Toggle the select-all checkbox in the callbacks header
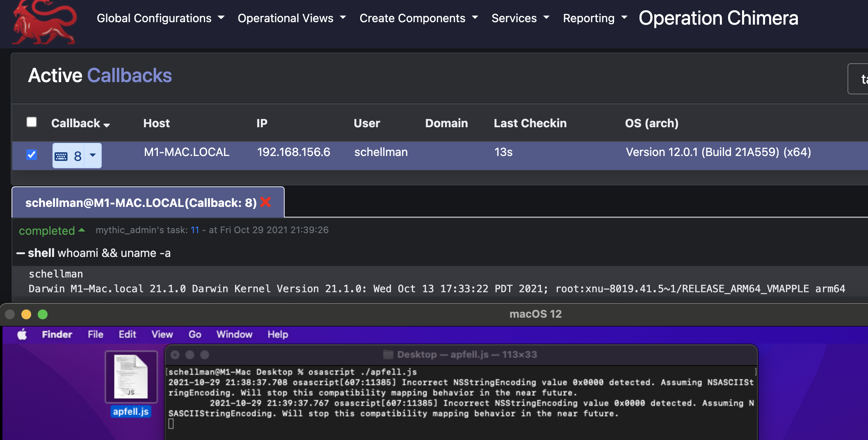 (x=32, y=122)
